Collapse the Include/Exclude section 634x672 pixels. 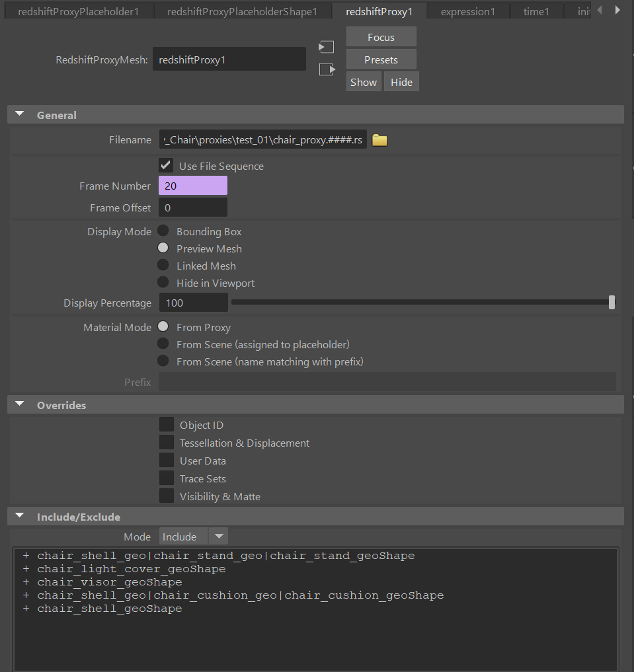tap(20, 515)
